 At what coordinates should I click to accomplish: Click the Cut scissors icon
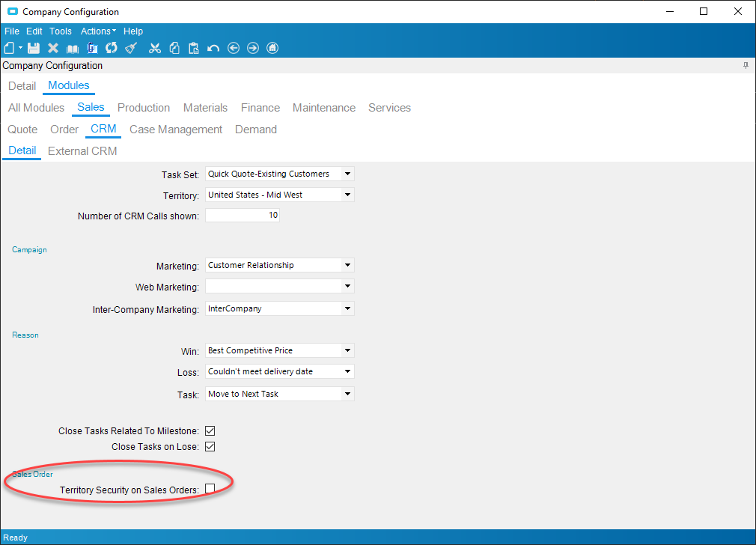click(x=155, y=48)
